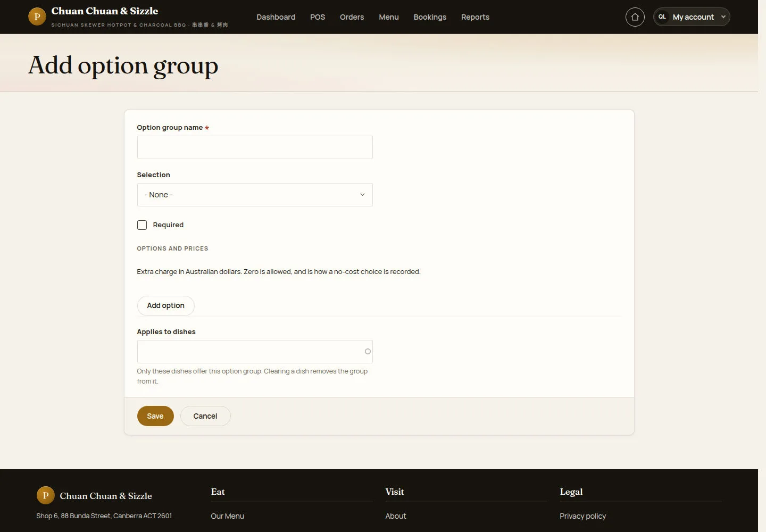Open the Selection dropdown
766x532 pixels.
(x=255, y=195)
